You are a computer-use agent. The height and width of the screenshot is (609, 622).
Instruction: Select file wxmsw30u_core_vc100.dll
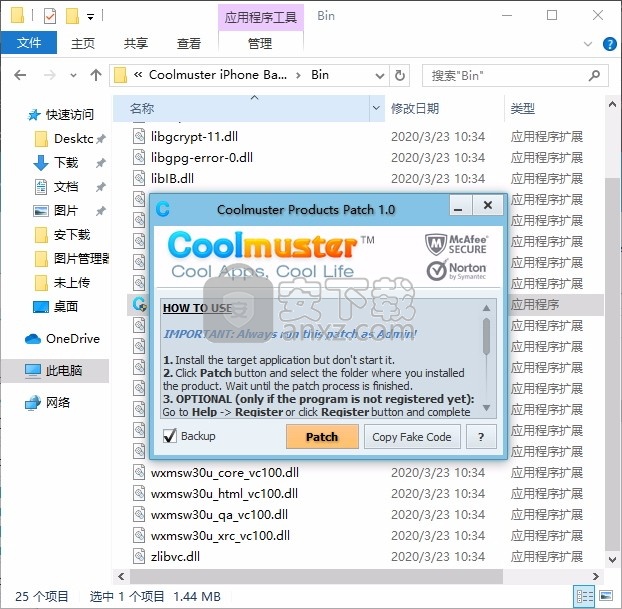click(x=225, y=473)
